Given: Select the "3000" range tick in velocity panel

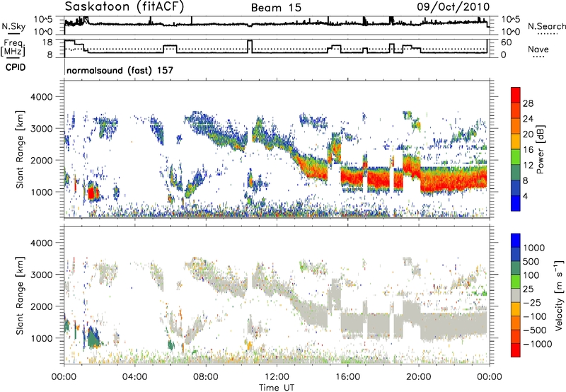Looking at the screenshot, I should pyautogui.click(x=41, y=275).
